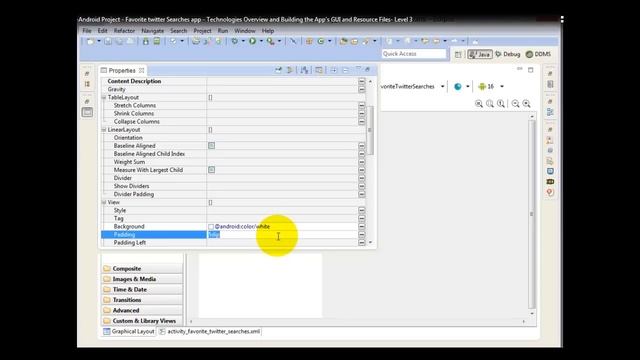Click the layout editor vertical scrollbar
This screenshot has width=640, height=360.
[x=531, y=215]
